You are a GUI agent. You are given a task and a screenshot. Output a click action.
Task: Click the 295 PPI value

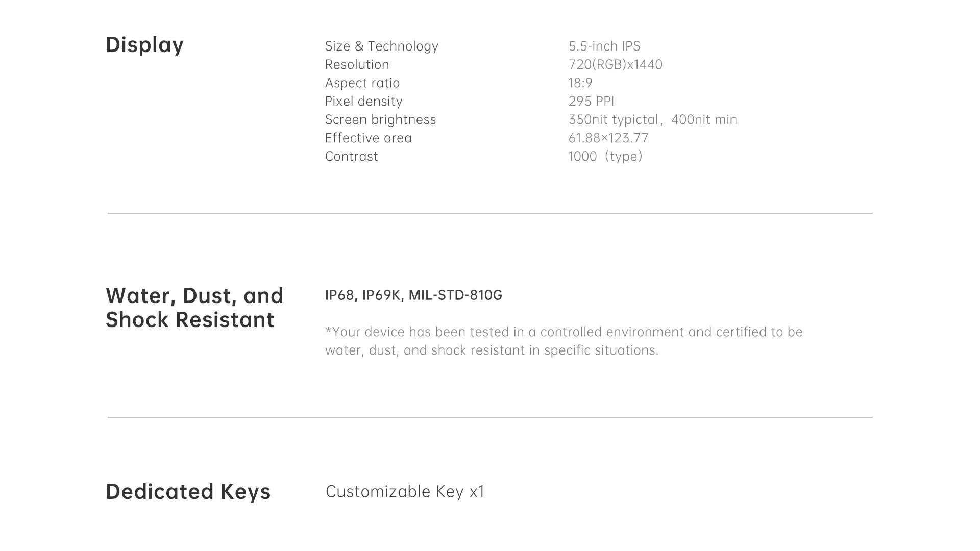click(591, 102)
